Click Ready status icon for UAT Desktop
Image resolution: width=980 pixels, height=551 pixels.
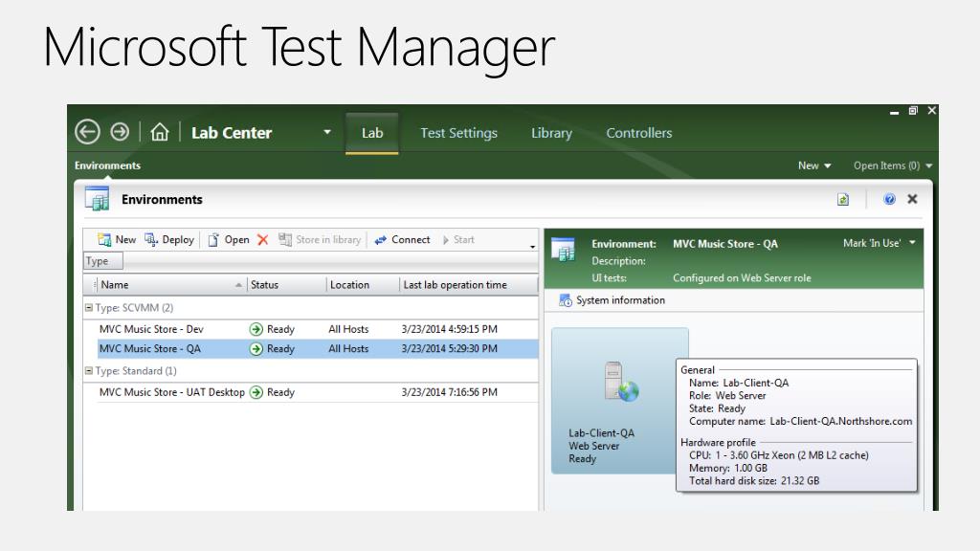(x=256, y=392)
